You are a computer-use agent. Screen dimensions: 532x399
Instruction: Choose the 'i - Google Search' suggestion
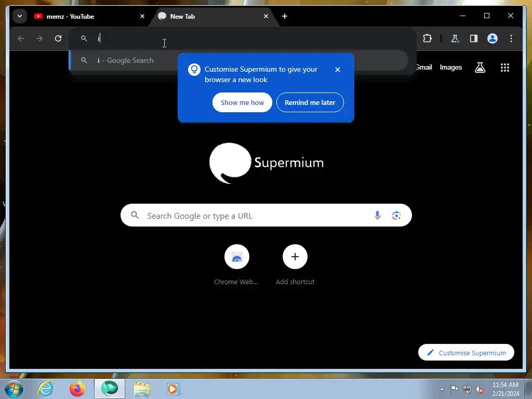[238, 60]
